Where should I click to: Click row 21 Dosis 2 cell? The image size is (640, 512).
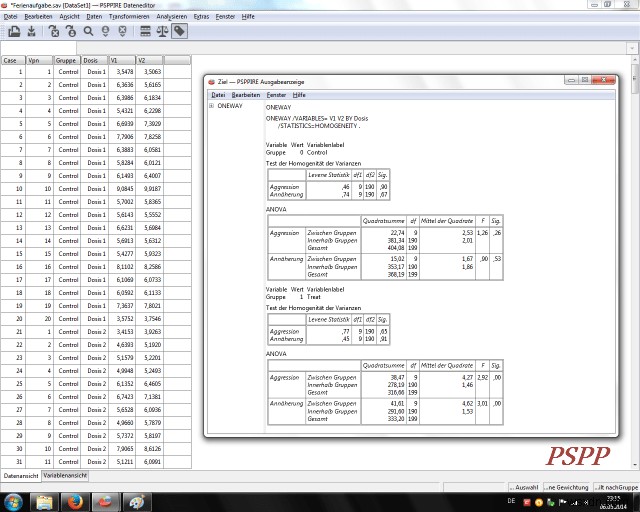pyautogui.click(x=95, y=332)
